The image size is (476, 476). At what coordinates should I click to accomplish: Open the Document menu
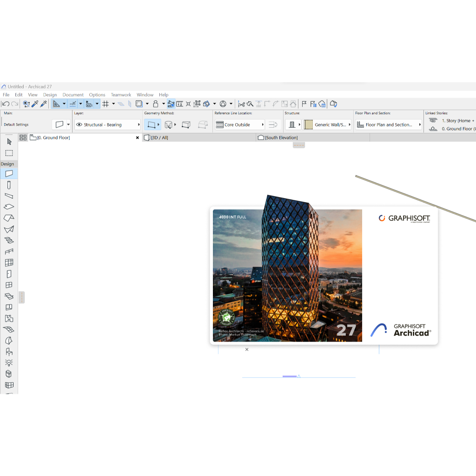[x=73, y=95]
